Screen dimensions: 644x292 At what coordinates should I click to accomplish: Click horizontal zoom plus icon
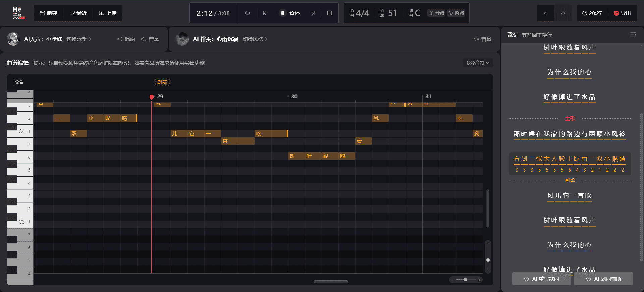pos(479,280)
